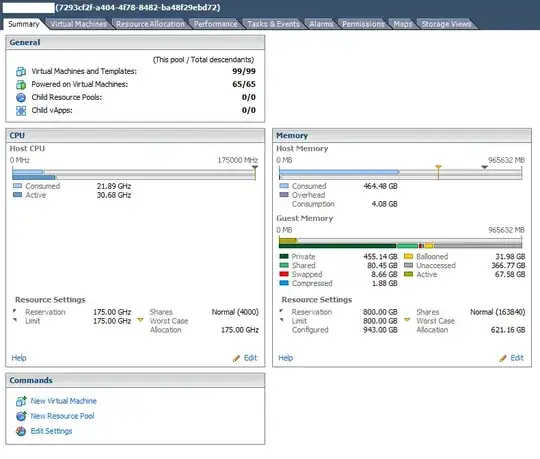Open Help link in the CPU panel
The height and width of the screenshot is (459, 540).
[19, 358]
